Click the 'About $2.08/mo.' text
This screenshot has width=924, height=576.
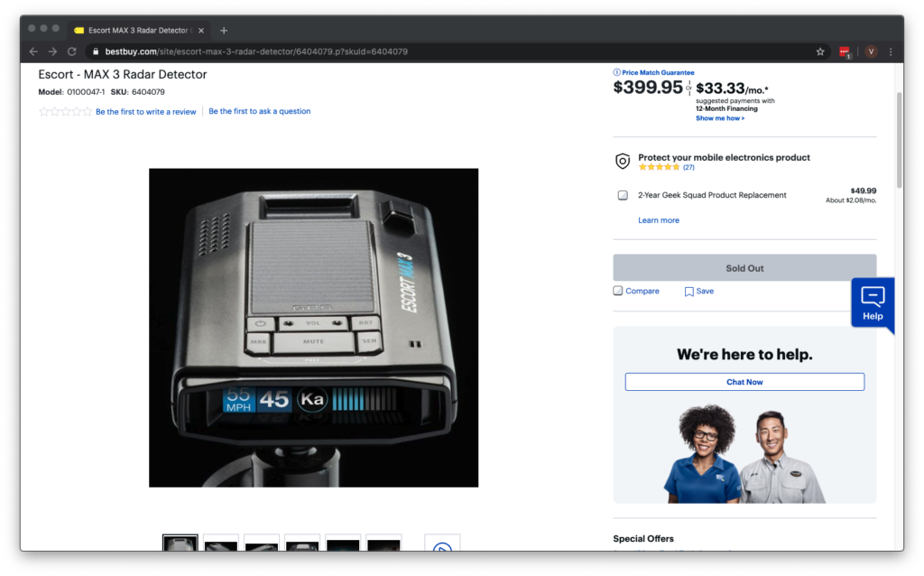(851, 200)
